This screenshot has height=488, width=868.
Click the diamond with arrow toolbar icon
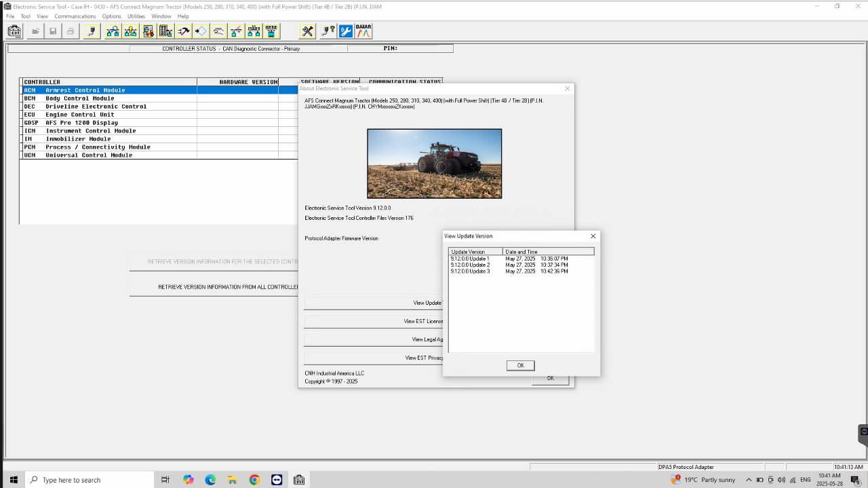201,31
